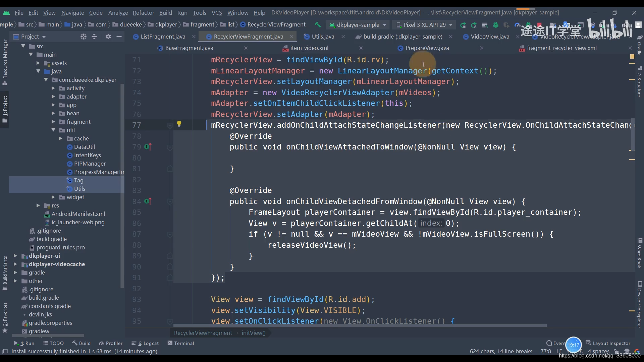Switch to the ListFragment.java tab
This screenshot has height=362, width=644.
point(163,37)
